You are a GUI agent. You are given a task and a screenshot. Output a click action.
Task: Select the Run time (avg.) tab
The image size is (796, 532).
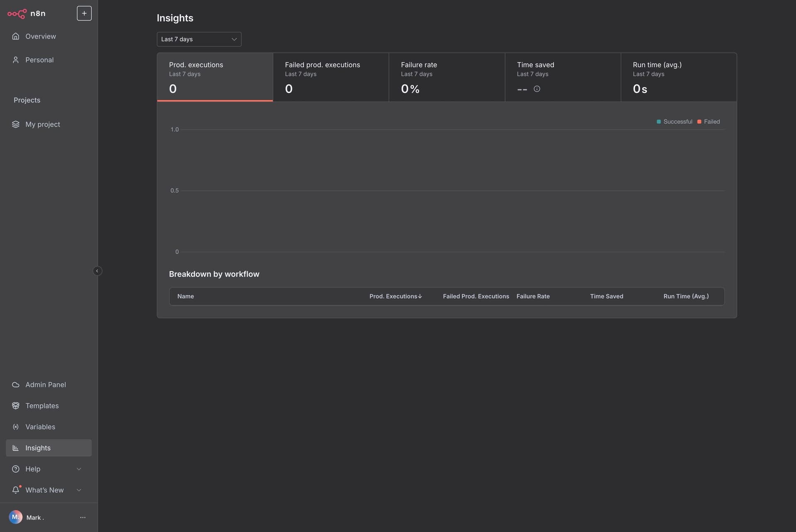[679, 77]
